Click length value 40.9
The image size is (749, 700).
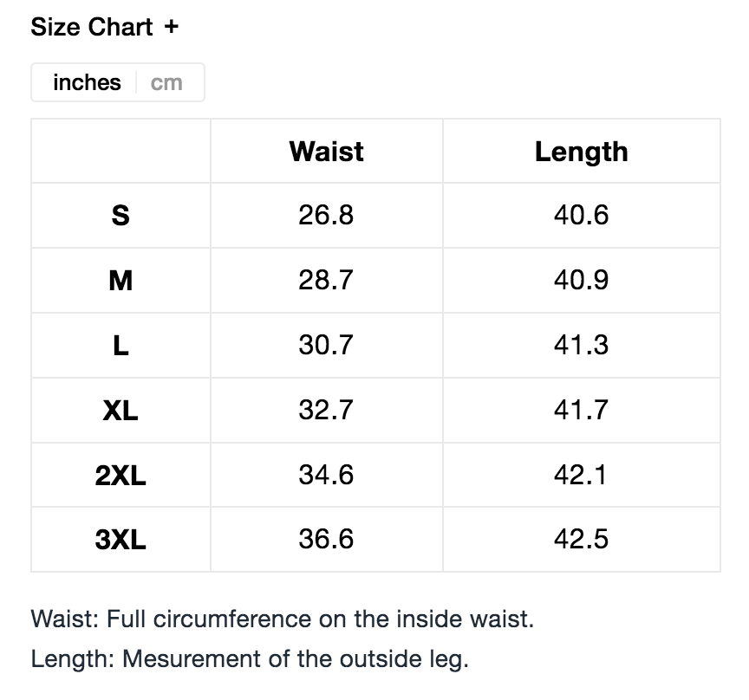tap(581, 280)
